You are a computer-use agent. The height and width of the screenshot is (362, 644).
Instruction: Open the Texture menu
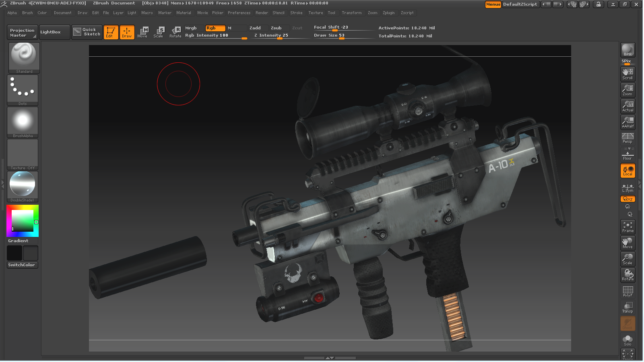[316, 13]
